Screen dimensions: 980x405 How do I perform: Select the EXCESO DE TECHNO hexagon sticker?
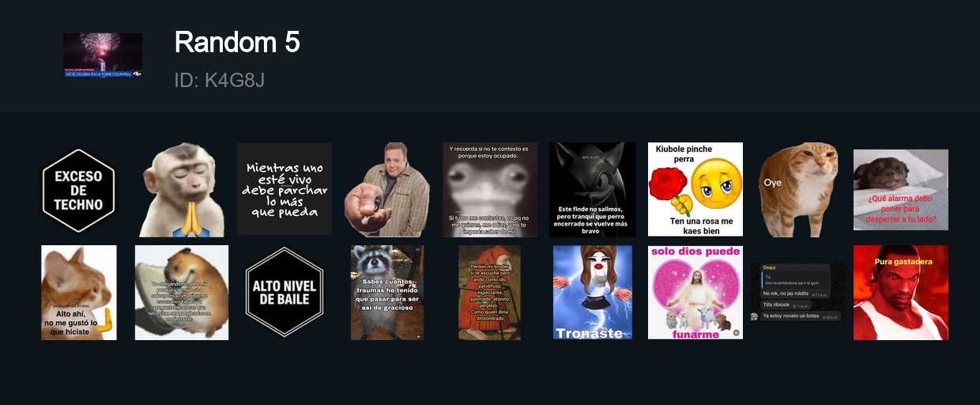coord(79,190)
